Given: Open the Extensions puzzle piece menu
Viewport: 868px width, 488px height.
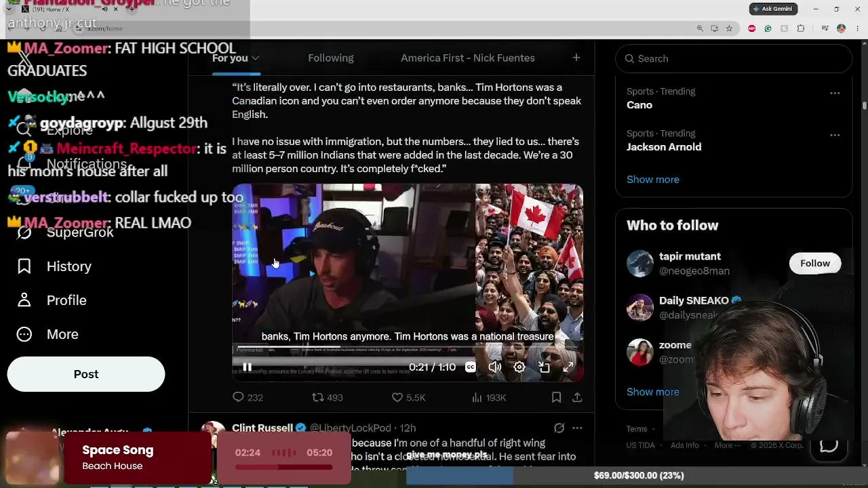Looking at the screenshot, I should [x=801, y=28].
